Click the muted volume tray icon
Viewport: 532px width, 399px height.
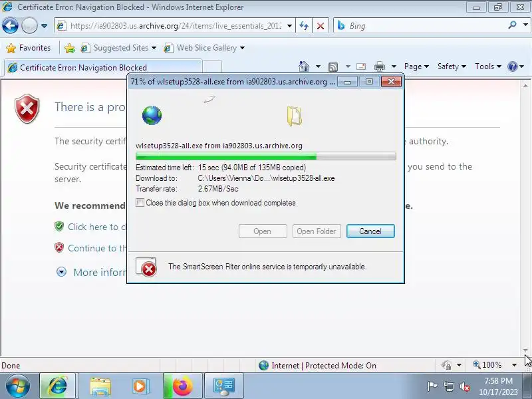pyautogui.click(x=464, y=386)
